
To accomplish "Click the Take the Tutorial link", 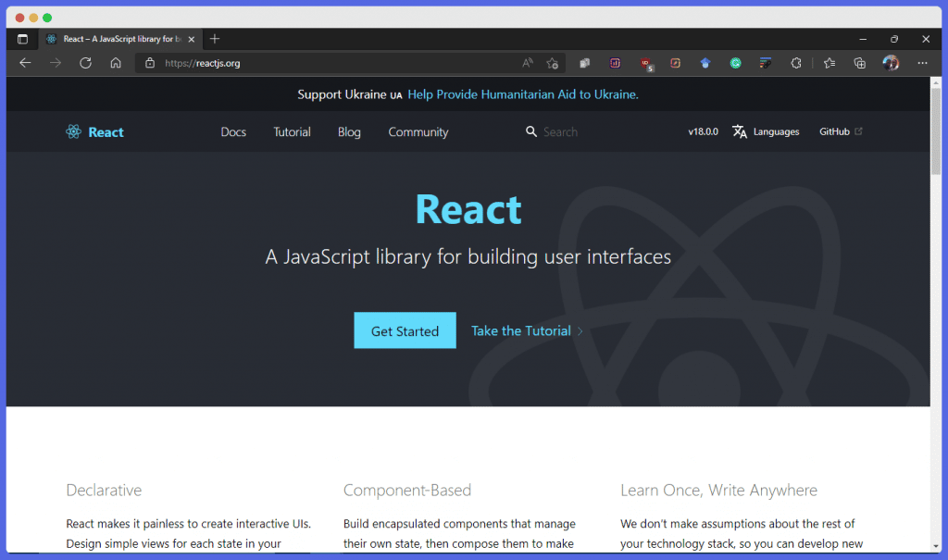I will 521,330.
